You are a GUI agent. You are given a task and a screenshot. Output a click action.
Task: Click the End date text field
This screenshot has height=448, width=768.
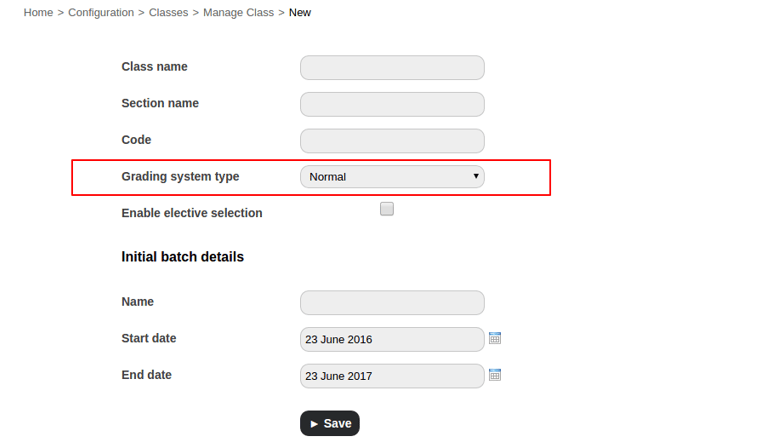click(392, 376)
